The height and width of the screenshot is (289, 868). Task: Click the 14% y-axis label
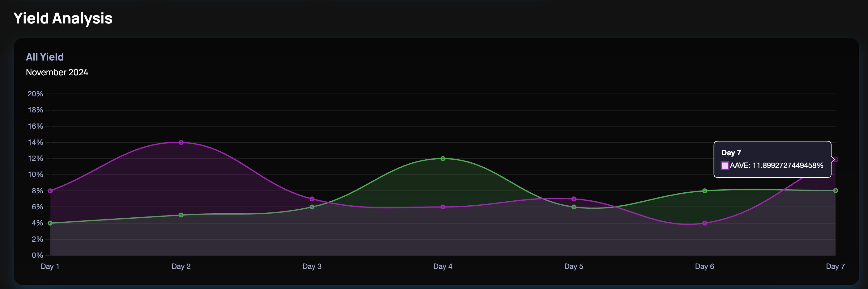[35, 142]
